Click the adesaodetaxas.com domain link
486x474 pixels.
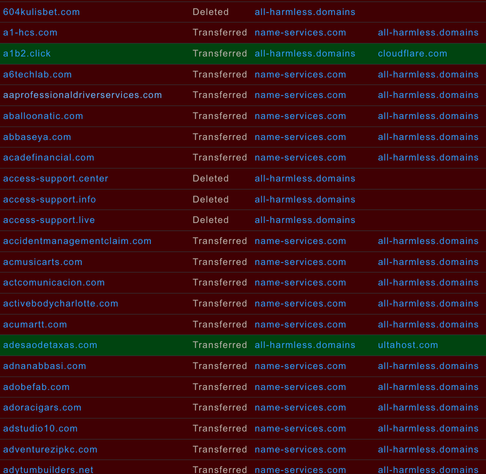50,345
